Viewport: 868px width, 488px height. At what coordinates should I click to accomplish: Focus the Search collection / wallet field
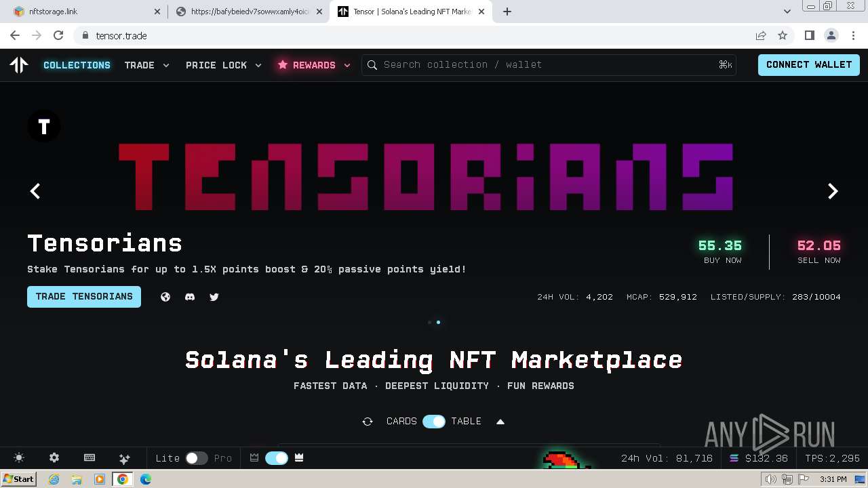click(549, 65)
